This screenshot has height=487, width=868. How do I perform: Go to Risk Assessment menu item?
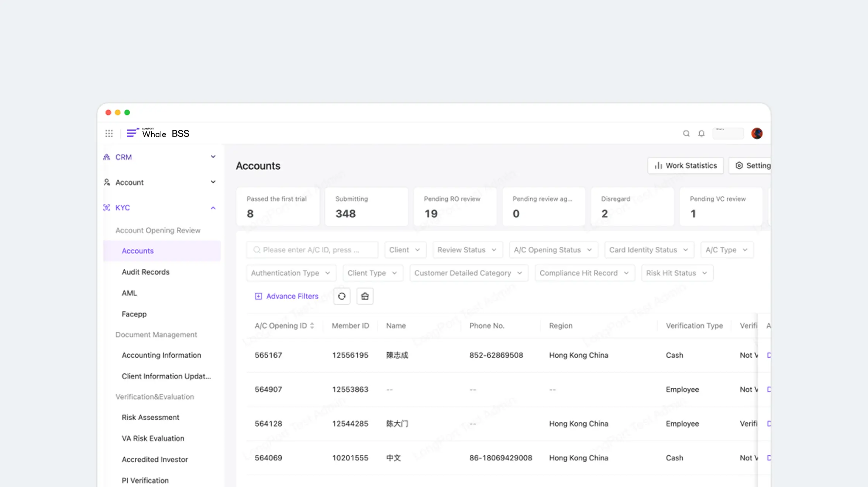coord(151,417)
